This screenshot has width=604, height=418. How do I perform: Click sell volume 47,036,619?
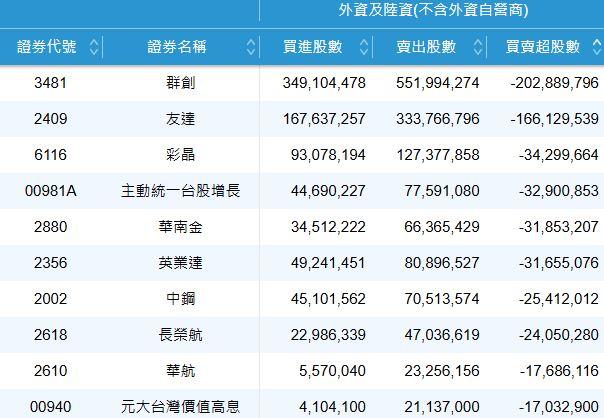point(442,335)
